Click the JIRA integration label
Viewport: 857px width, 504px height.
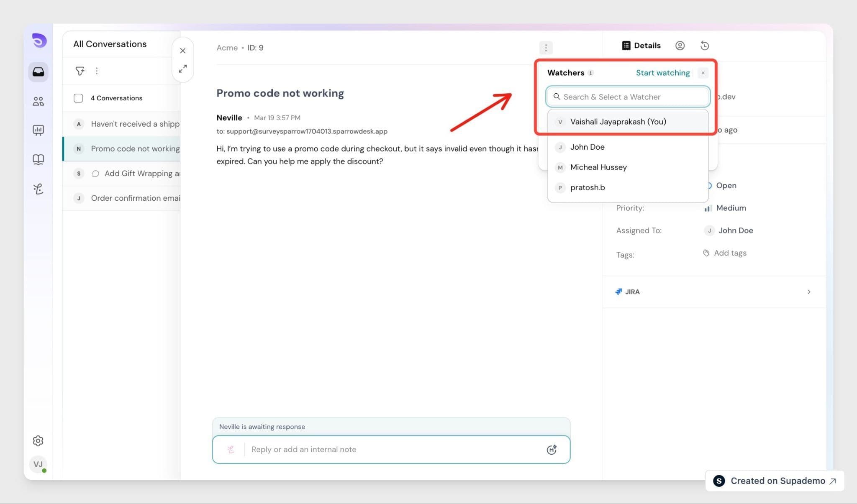click(627, 292)
